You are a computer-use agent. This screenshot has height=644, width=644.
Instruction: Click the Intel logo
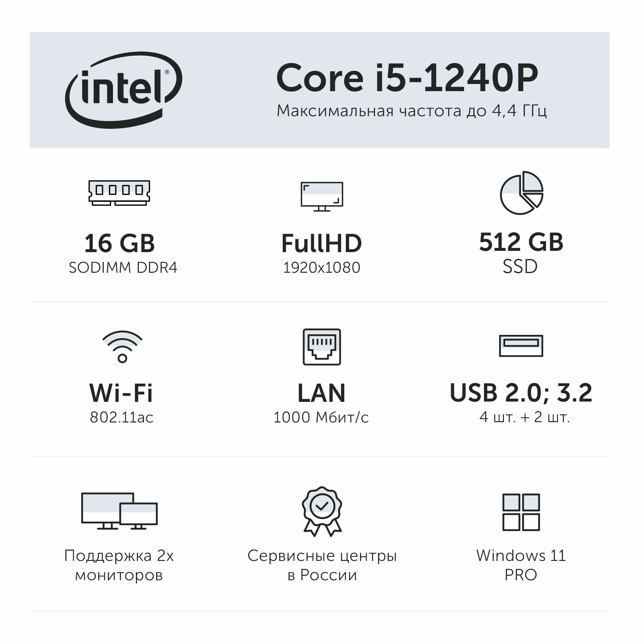tap(124, 90)
